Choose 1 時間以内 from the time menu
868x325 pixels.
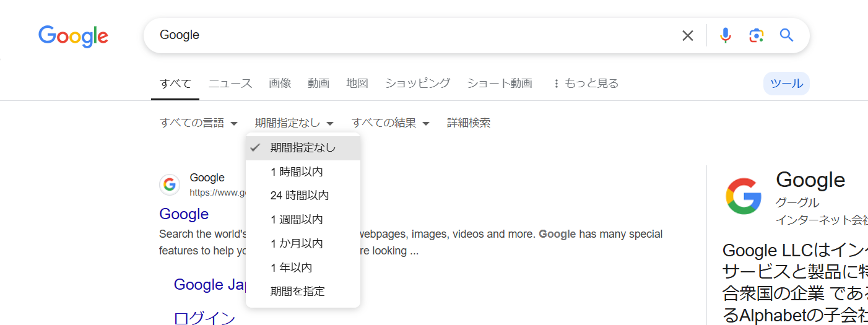point(303,172)
